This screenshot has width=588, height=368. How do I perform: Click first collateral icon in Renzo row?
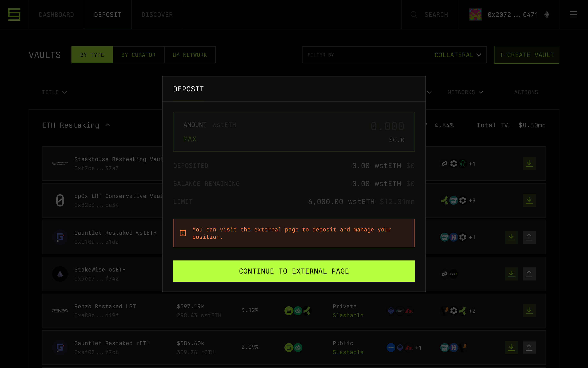click(x=289, y=311)
